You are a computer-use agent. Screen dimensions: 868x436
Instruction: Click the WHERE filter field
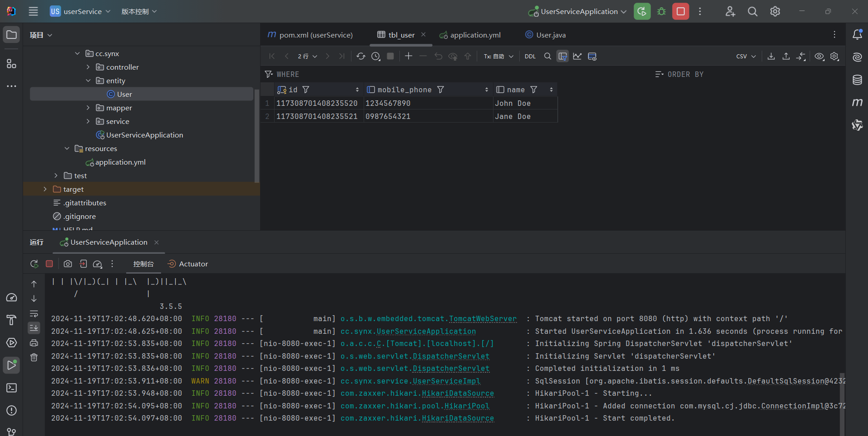point(457,74)
